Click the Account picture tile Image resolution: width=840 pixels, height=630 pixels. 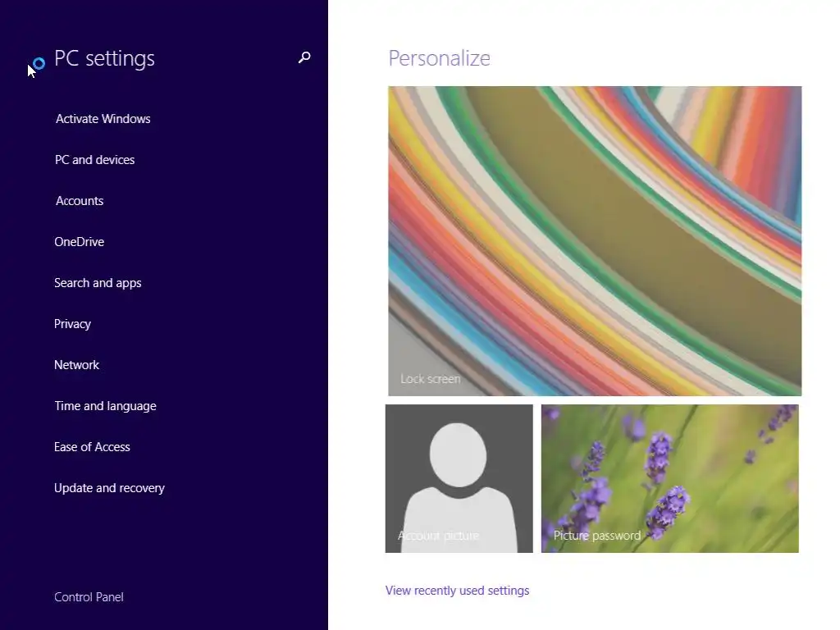click(x=459, y=478)
